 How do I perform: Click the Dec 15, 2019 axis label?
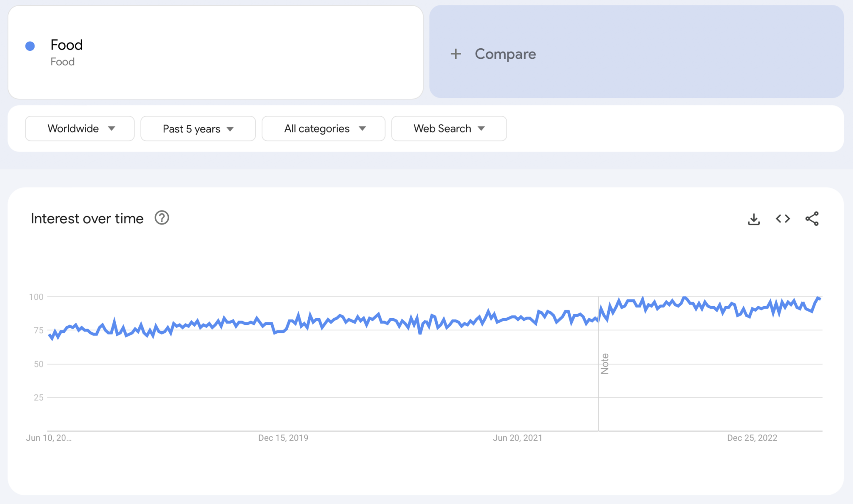[283, 438]
